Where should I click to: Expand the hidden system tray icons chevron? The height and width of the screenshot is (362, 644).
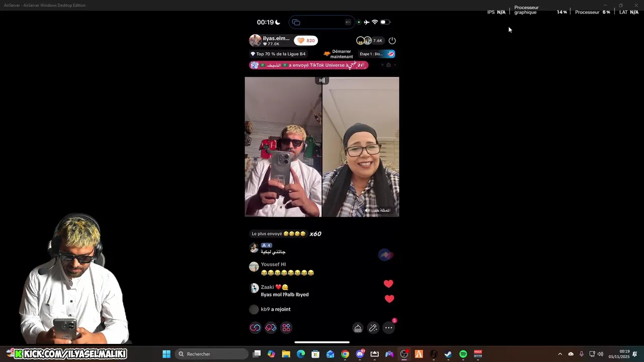click(560, 354)
